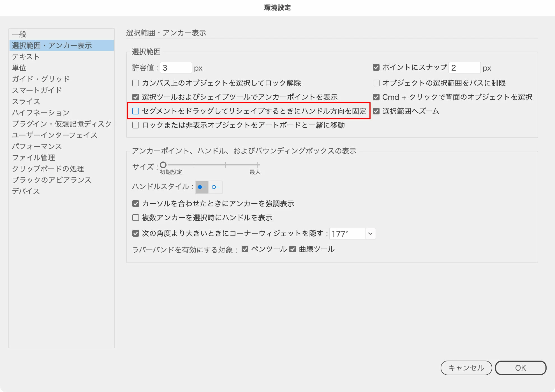This screenshot has width=555, height=392.
Task: Enable handle direction lock when reshaping segments
Action: [x=136, y=111]
